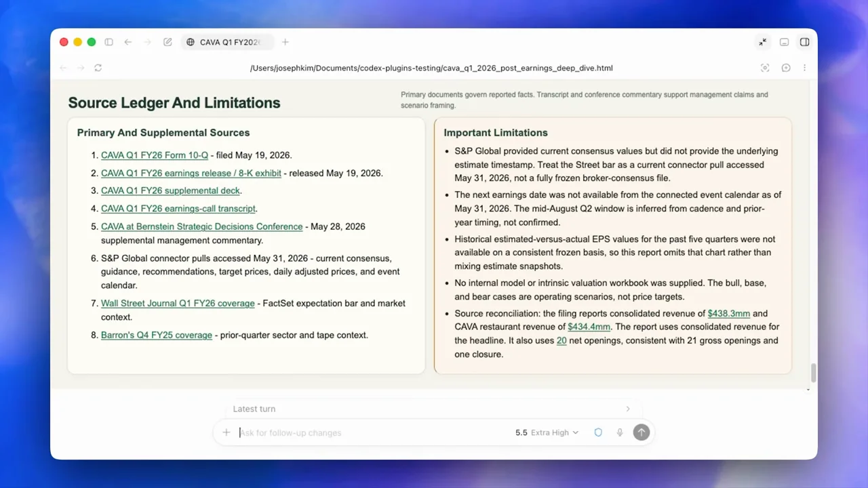This screenshot has width=868, height=488.
Task: Expand the Latest turn chevron
Action: pyautogui.click(x=628, y=409)
